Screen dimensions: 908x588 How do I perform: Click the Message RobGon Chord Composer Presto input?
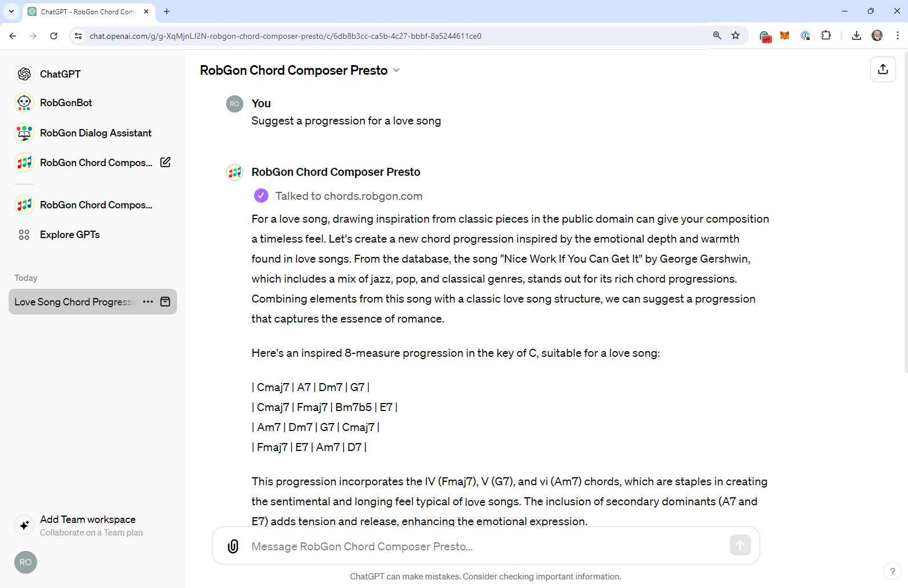(485, 546)
